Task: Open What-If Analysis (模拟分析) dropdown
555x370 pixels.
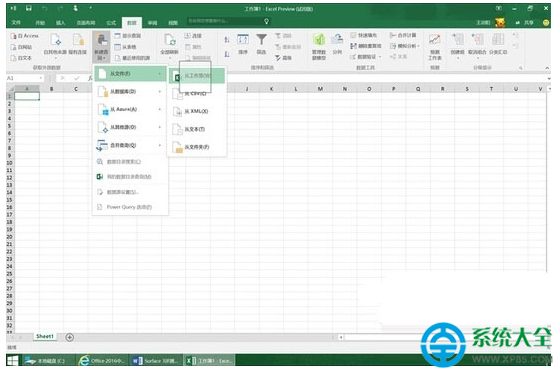Action: tap(405, 46)
